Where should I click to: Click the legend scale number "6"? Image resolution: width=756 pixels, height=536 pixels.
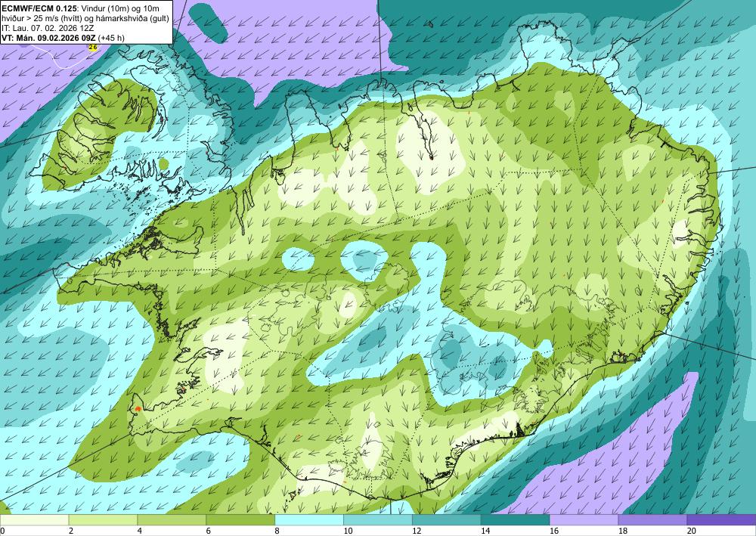coord(209,531)
